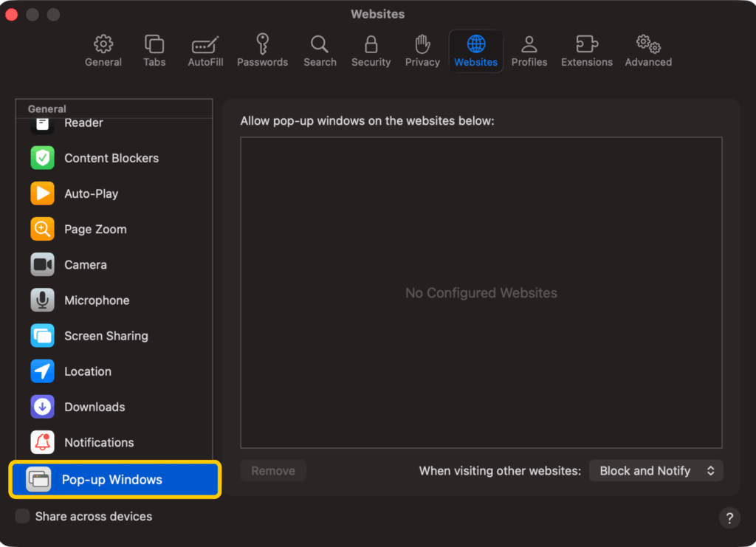Select the Websites globe icon
Image resolution: width=756 pixels, height=547 pixels.
tap(476, 44)
